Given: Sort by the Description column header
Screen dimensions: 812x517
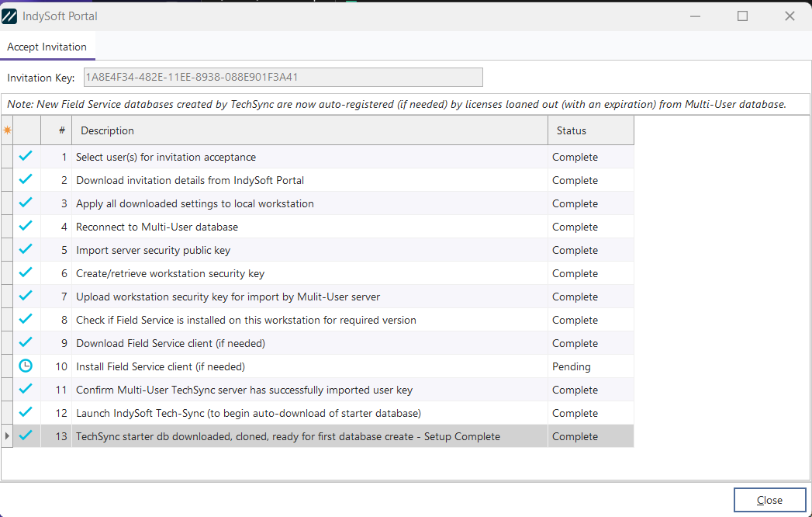Looking at the screenshot, I should point(309,130).
